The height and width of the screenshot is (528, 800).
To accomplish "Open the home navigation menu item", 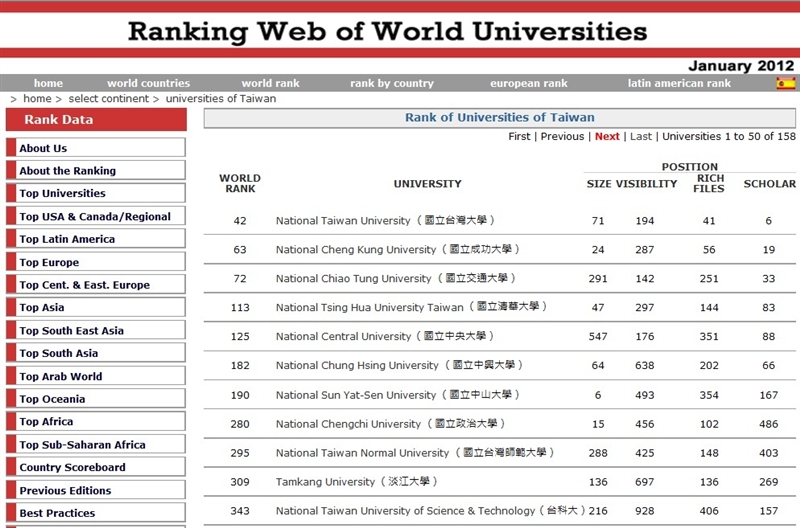I will pyautogui.click(x=48, y=84).
